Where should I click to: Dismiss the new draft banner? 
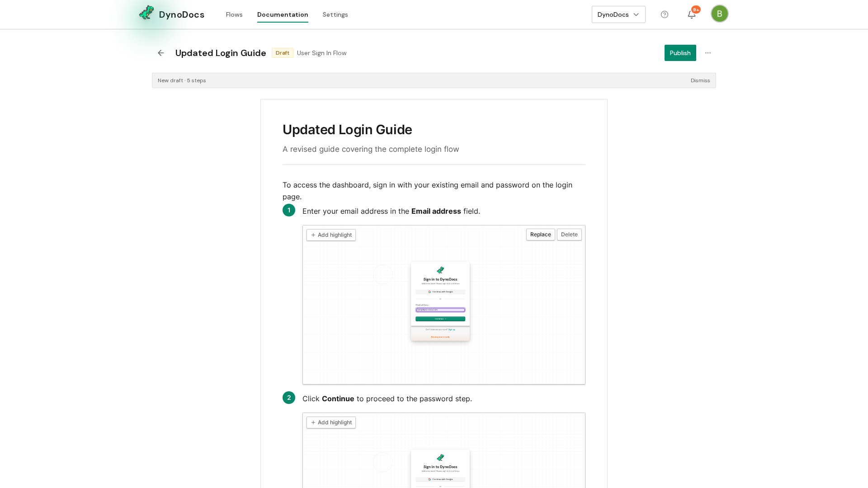[x=700, y=80]
